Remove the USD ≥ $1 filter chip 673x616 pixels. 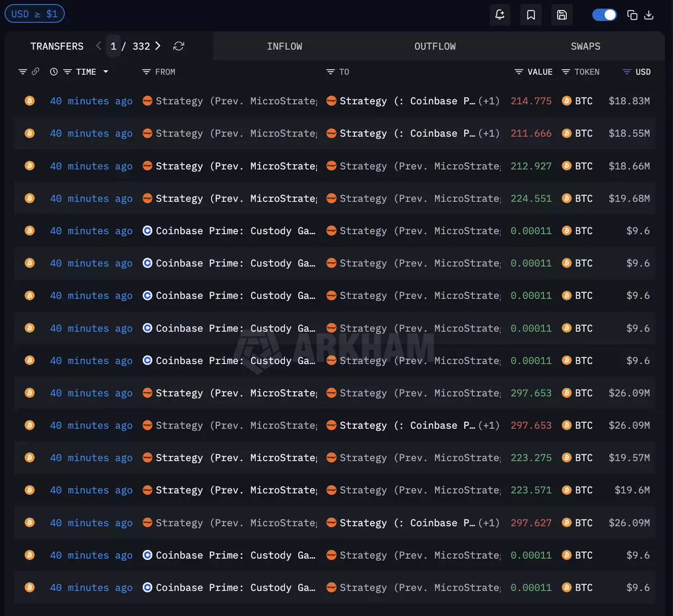(34, 14)
